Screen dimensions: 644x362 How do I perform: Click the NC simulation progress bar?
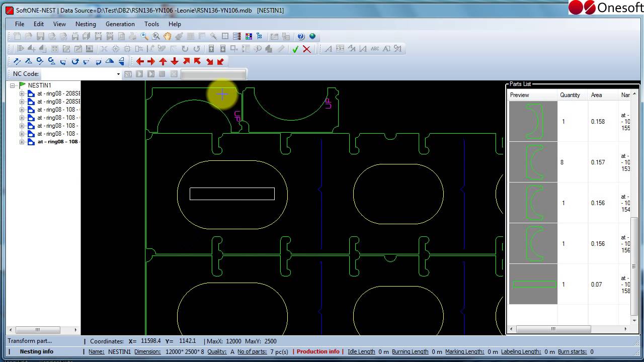213,74
